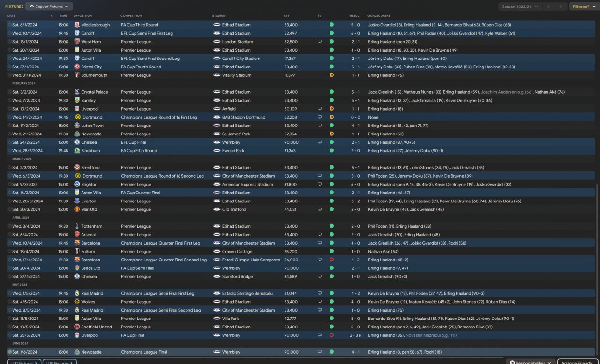The image size is (600, 364).
Task: Select the row marker for Wed, 10/1/2024
Action: (x=10, y=33)
